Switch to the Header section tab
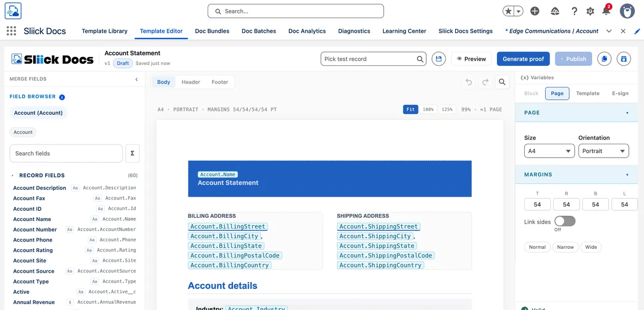 pyautogui.click(x=191, y=82)
